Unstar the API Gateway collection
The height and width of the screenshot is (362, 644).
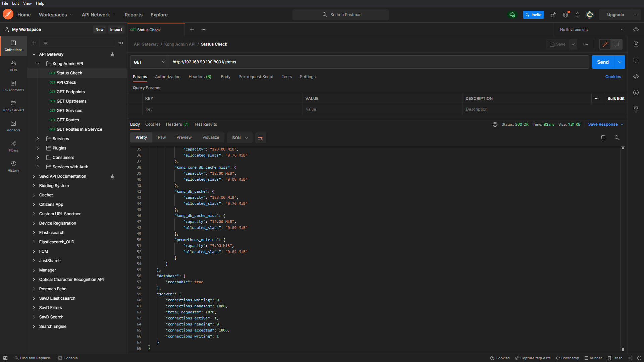(x=112, y=54)
